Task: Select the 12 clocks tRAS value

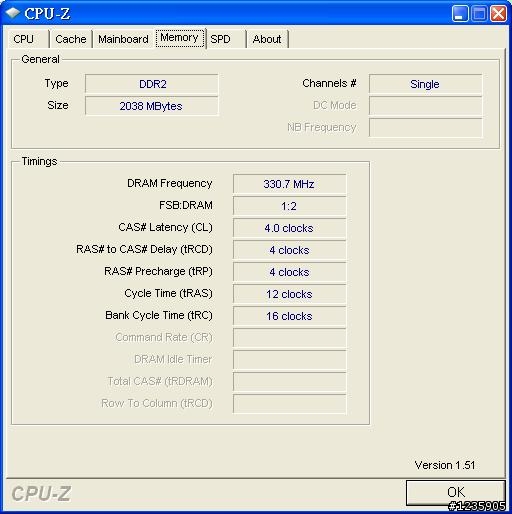Action: 289,294
